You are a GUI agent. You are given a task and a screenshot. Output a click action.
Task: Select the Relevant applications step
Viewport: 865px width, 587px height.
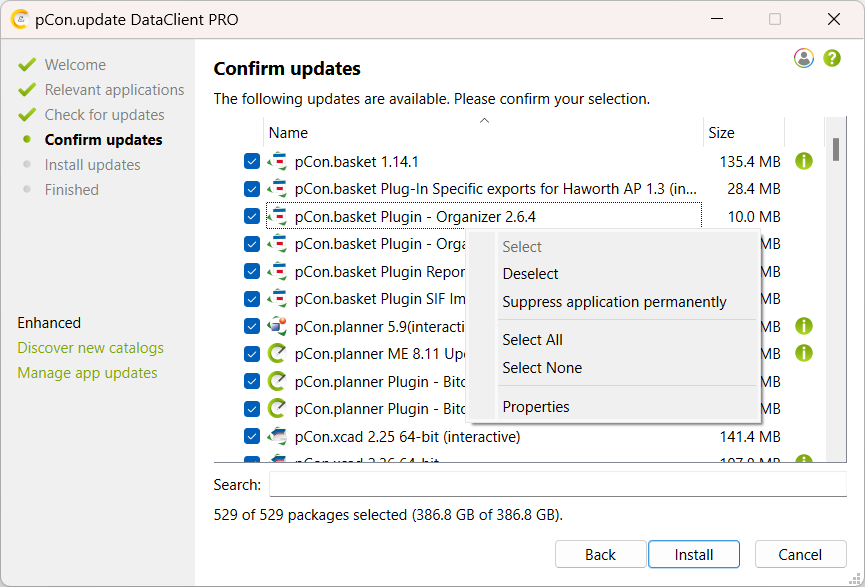(x=114, y=89)
